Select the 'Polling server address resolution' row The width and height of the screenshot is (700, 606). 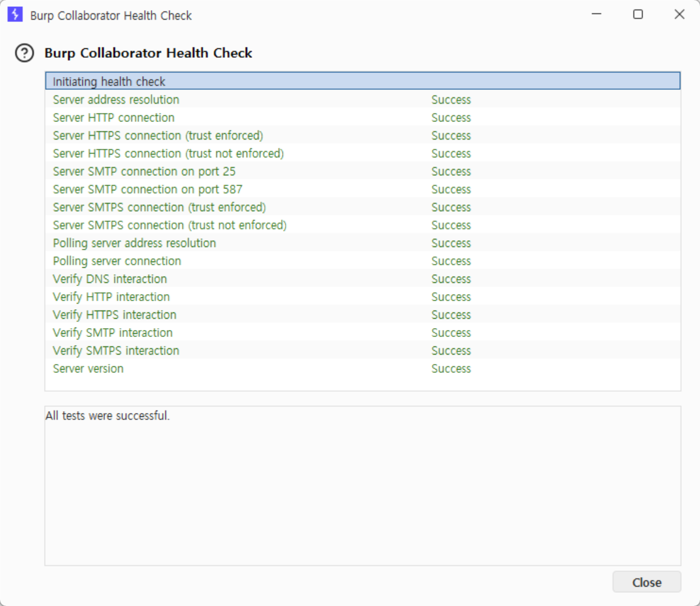click(363, 243)
